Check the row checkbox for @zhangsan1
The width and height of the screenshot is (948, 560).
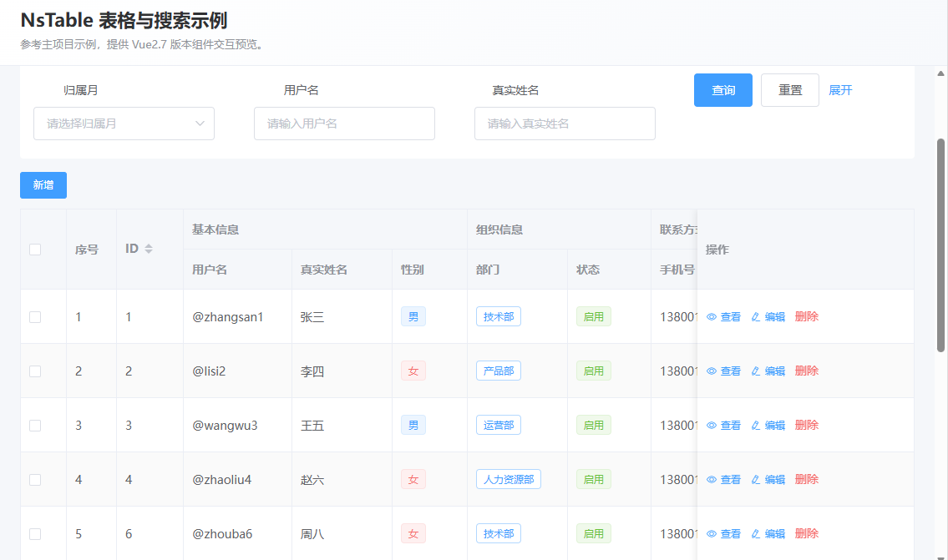(35, 317)
